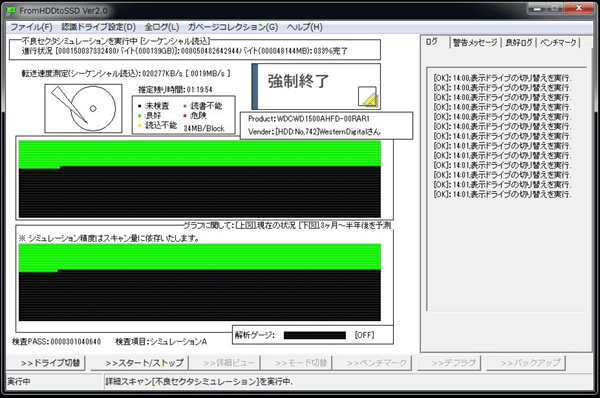
Task: Click the 検査PASS: 0000301040640 text
Action: coord(57,341)
